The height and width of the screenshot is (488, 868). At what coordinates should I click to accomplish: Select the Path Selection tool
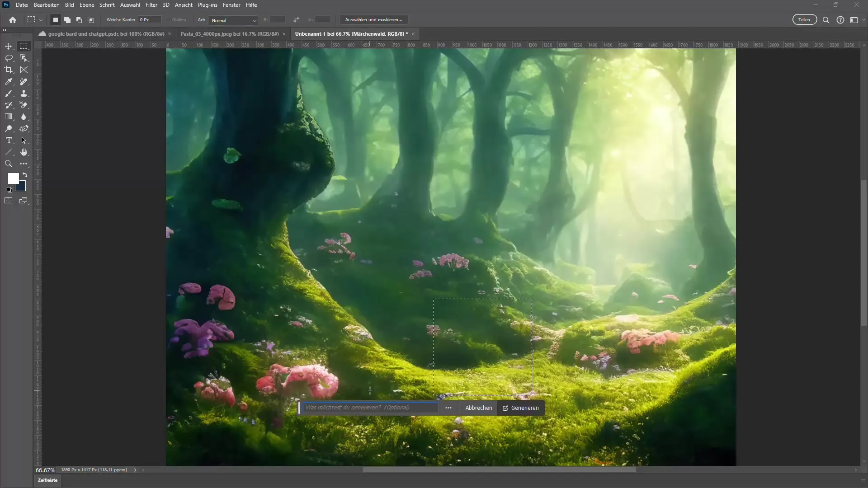pyautogui.click(x=24, y=141)
